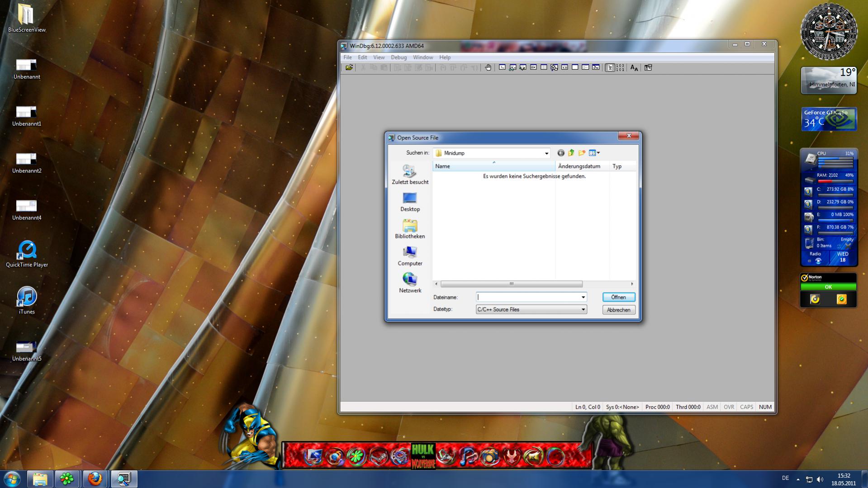Open the Edit menu in WinDbg

[362, 57]
